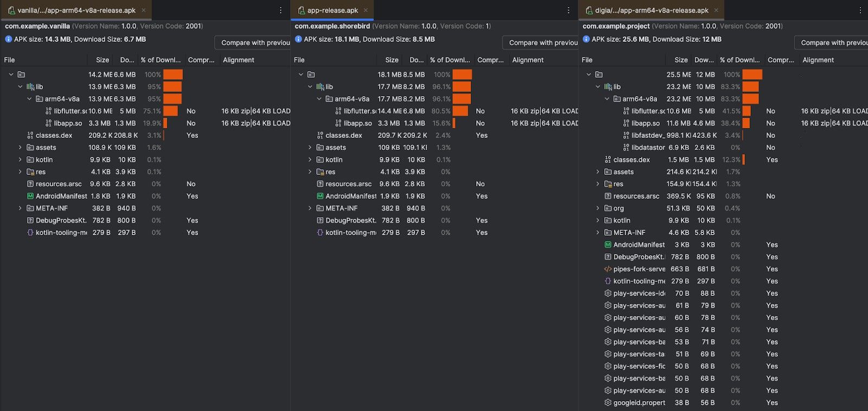
Task: Select AndroidManifest icon in shorebird pane
Action: (x=320, y=197)
